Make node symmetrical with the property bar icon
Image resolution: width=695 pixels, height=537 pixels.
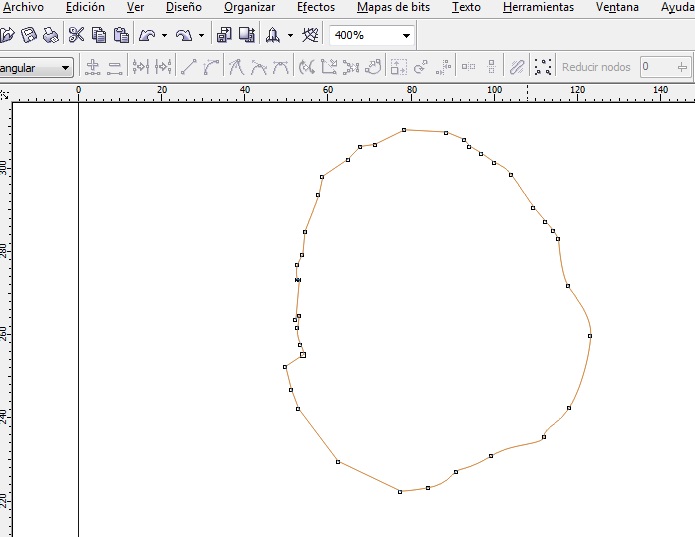pyautogui.click(x=281, y=67)
